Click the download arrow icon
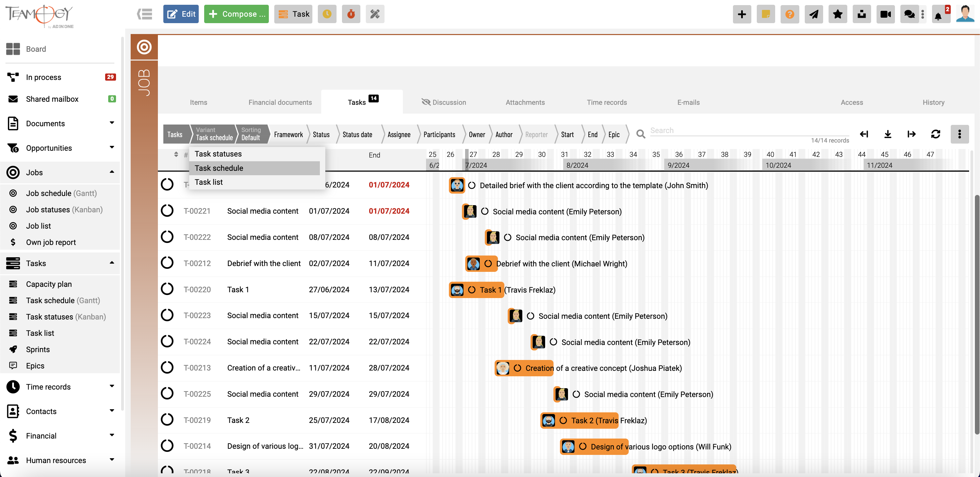Image resolution: width=980 pixels, height=477 pixels. click(887, 134)
